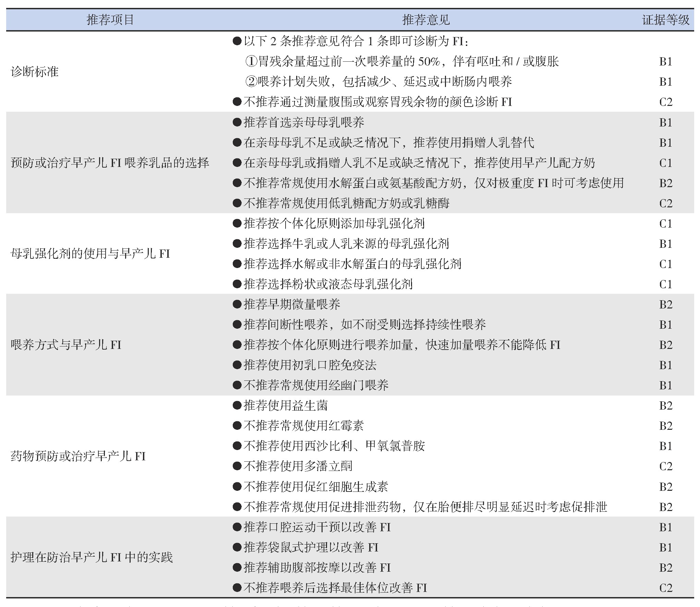Click the B1 grade for 牛乳或人乳来源 row

click(x=666, y=244)
